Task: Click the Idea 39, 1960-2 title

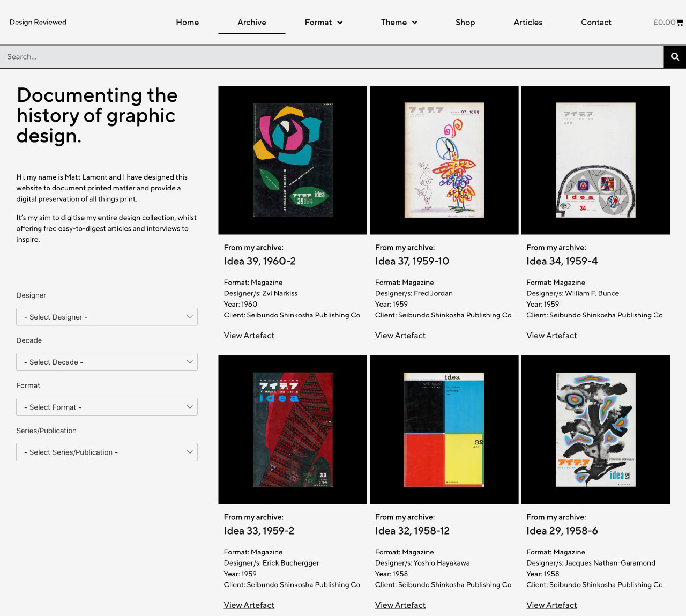Action: (260, 261)
